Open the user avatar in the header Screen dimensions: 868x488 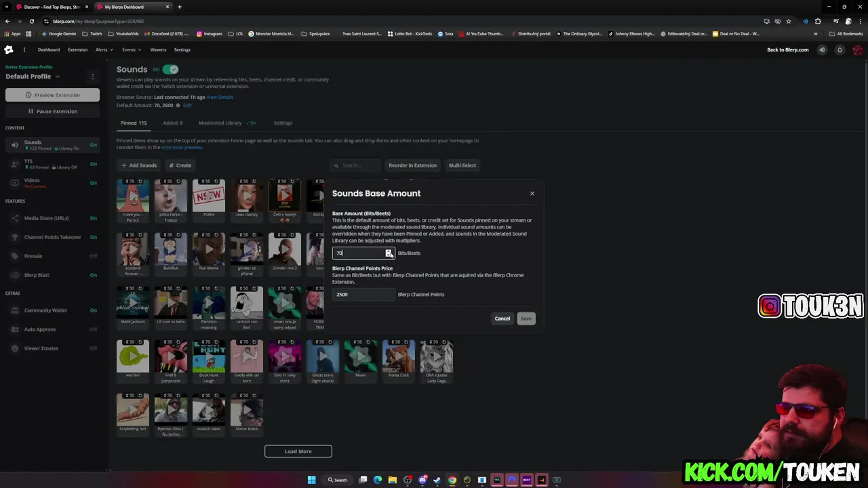coord(858,49)
